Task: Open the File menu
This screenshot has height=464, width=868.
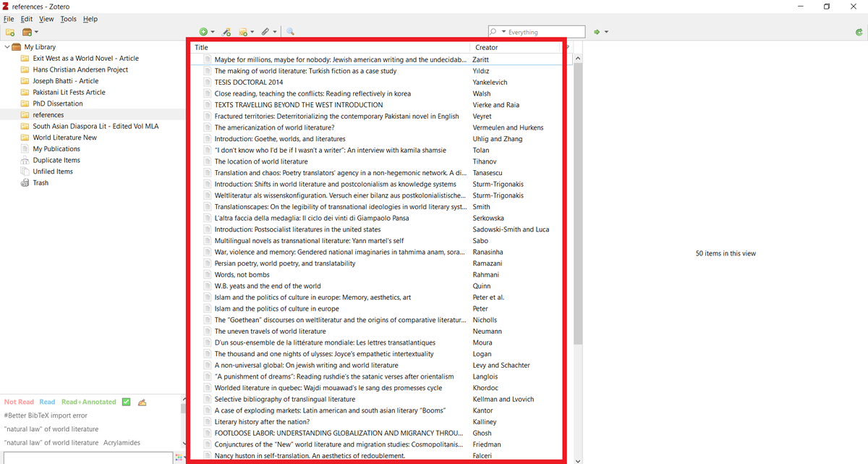Action: point(9,19)
